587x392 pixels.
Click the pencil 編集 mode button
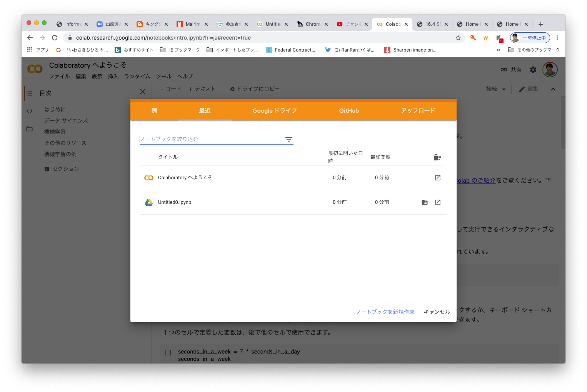point(529,89)
